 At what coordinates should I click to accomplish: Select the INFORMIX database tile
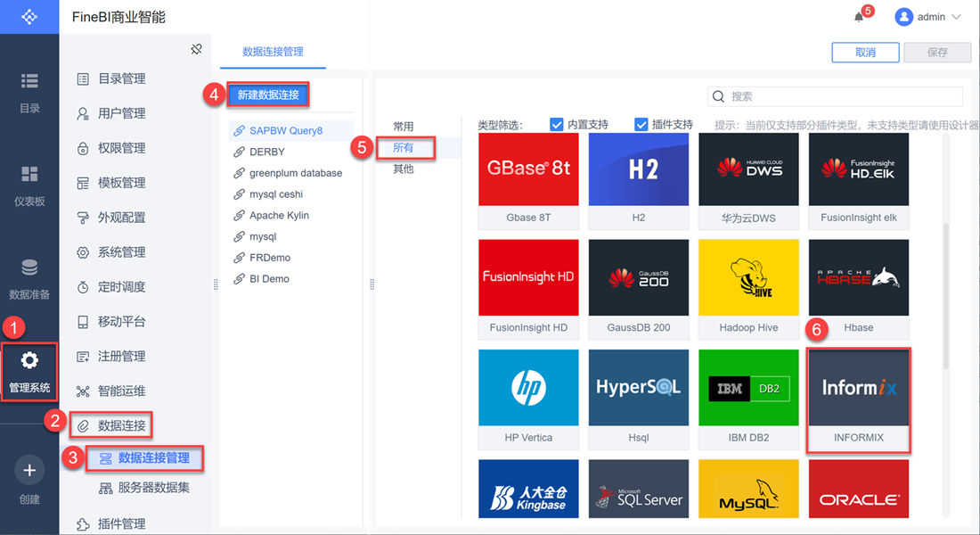(x=859, y=399)
